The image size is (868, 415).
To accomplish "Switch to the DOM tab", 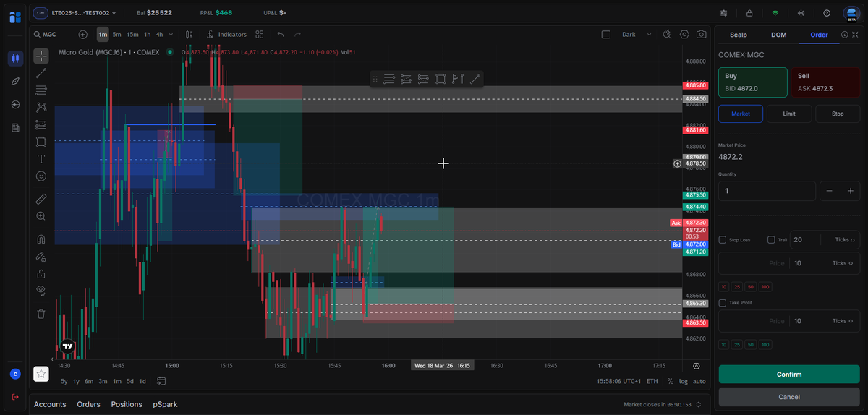I will [778, 34].
